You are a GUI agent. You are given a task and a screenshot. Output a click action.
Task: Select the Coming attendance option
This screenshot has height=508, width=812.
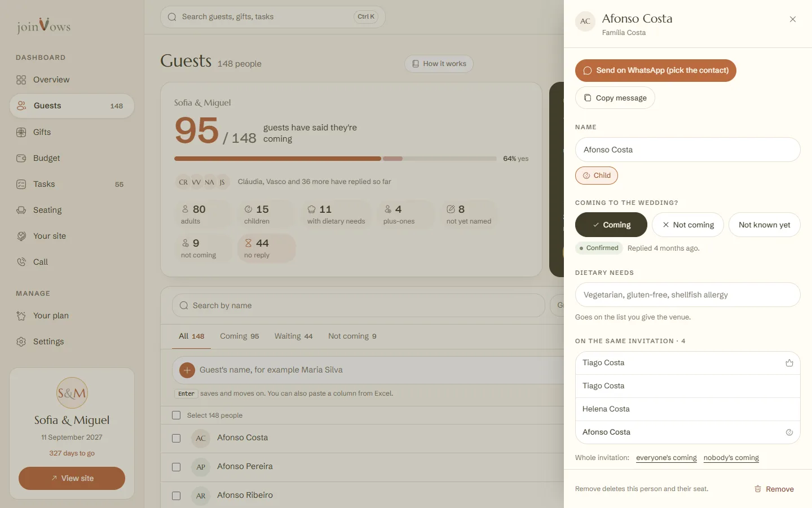611,225
